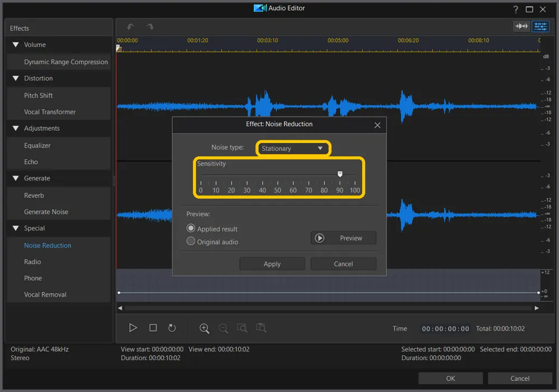This screenshot has height=392, width=559.
Task: Click the volume envelope left end point
Action: coord(119,293)
